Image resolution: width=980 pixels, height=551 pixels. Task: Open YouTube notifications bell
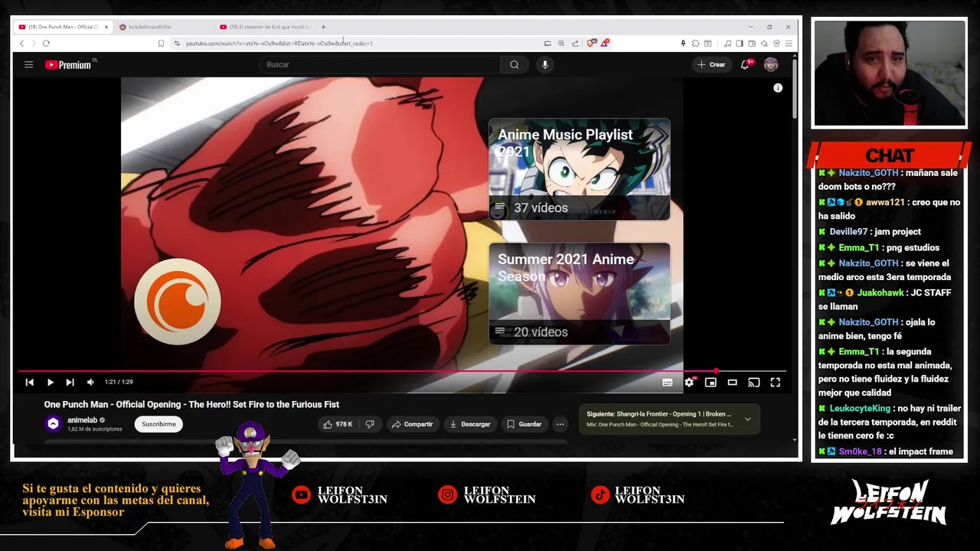tap(745, 64)
